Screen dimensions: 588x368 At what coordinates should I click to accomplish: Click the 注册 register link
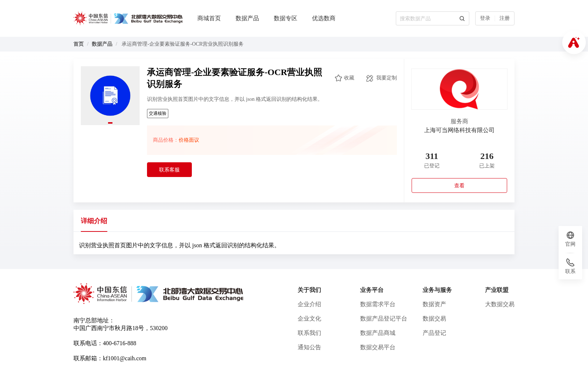pos(505,18)
